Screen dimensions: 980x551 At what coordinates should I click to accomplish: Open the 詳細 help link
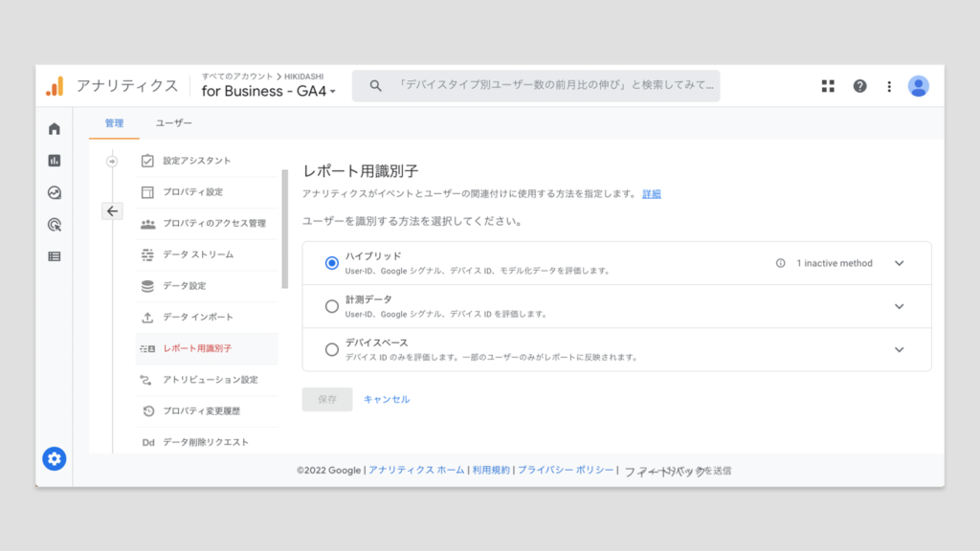coord(651,194)
